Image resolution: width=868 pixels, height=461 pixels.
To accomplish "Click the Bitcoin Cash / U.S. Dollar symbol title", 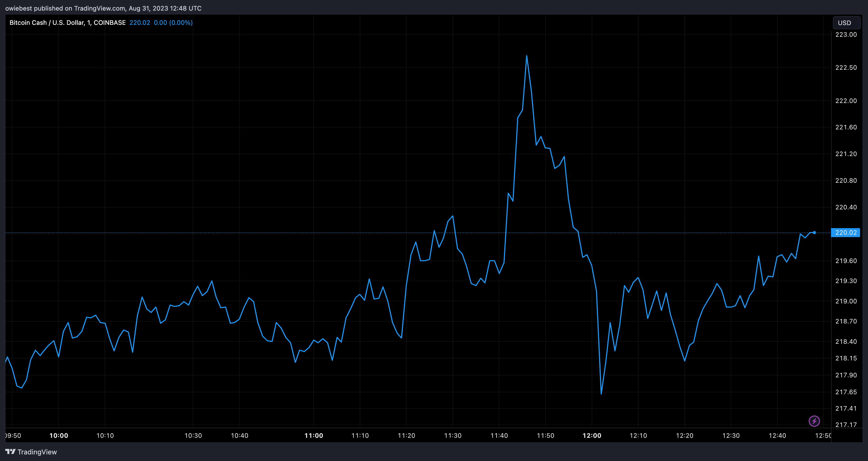I will [x=67, y=22].
